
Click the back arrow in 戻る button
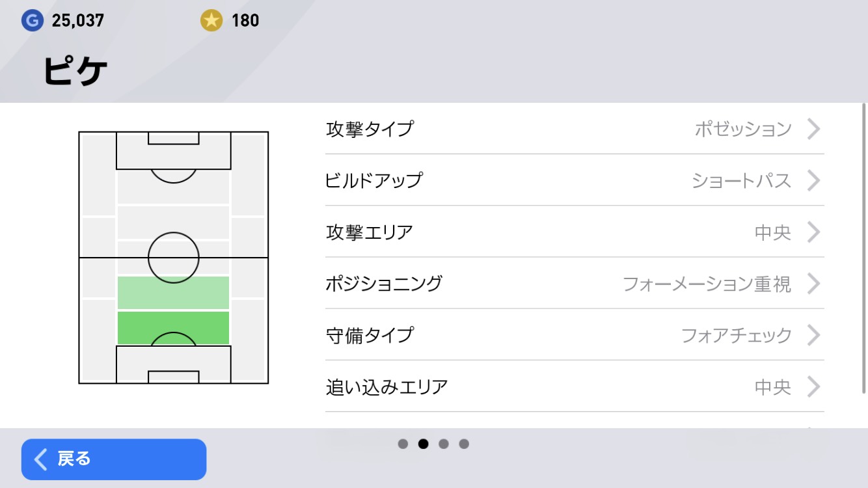[41, 459]
